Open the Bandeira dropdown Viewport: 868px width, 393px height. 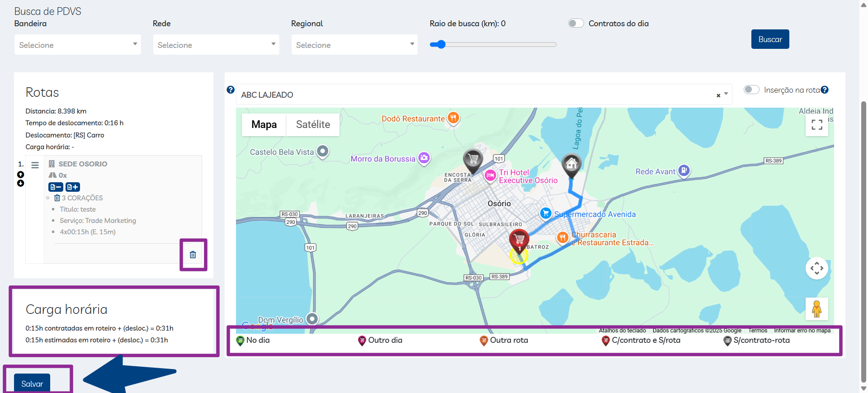click(78, 45)
